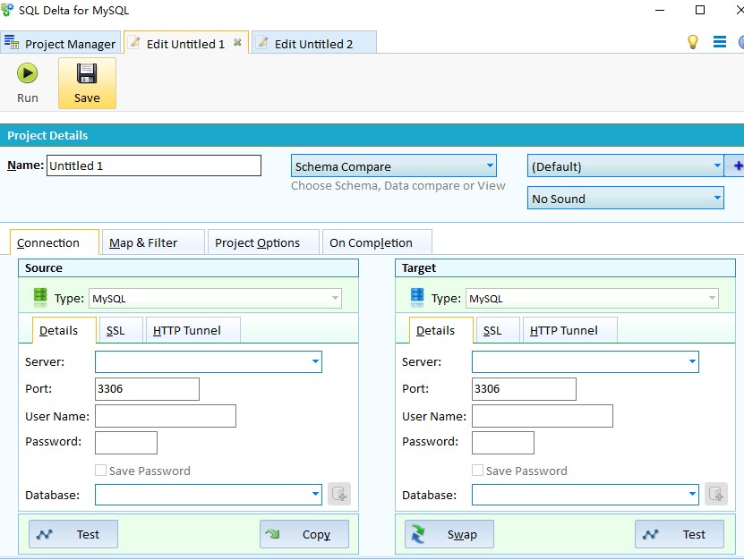Switch to the Map & Filter tab
The width and height of the screenshot is (744, 560).
143,242
